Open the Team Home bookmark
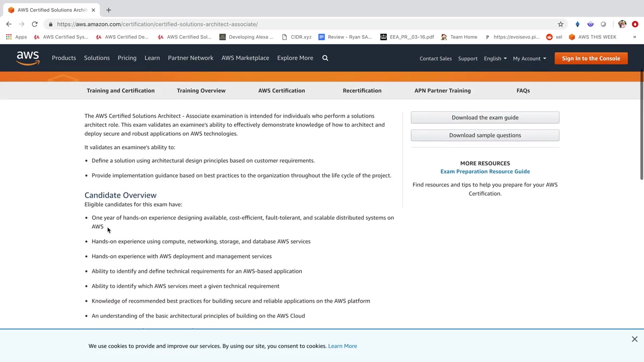 click(459, 37)
